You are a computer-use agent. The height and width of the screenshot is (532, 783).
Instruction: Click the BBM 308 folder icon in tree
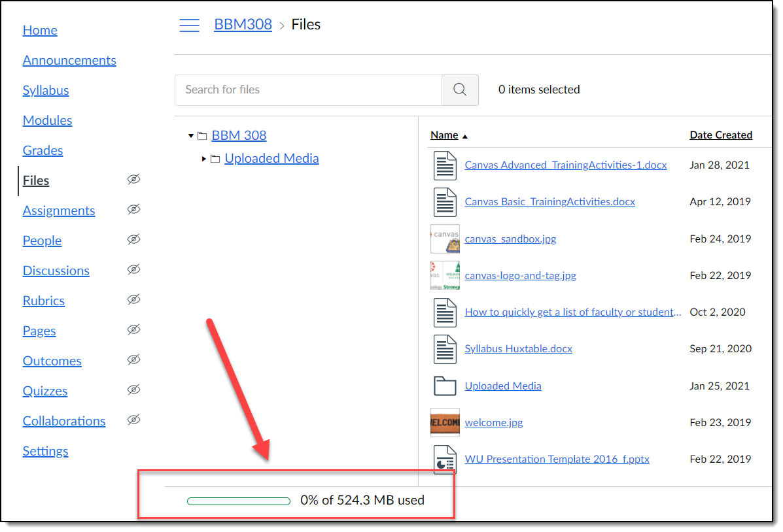pyautogui.click(x=202, y=136)
